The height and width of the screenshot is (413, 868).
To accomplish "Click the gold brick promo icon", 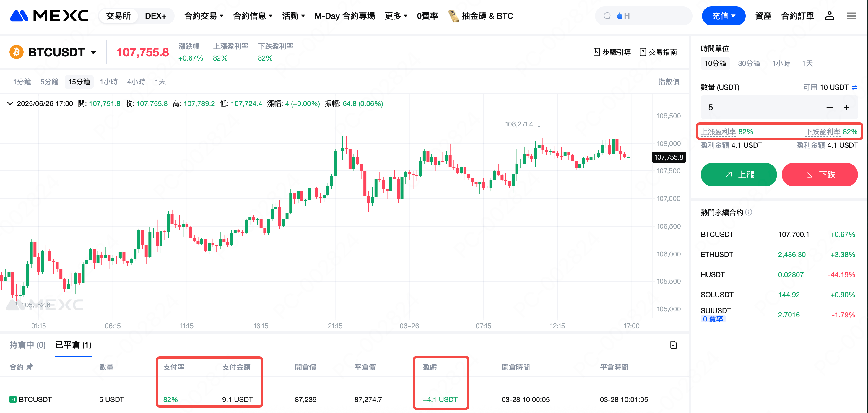I will click(453, 16).
